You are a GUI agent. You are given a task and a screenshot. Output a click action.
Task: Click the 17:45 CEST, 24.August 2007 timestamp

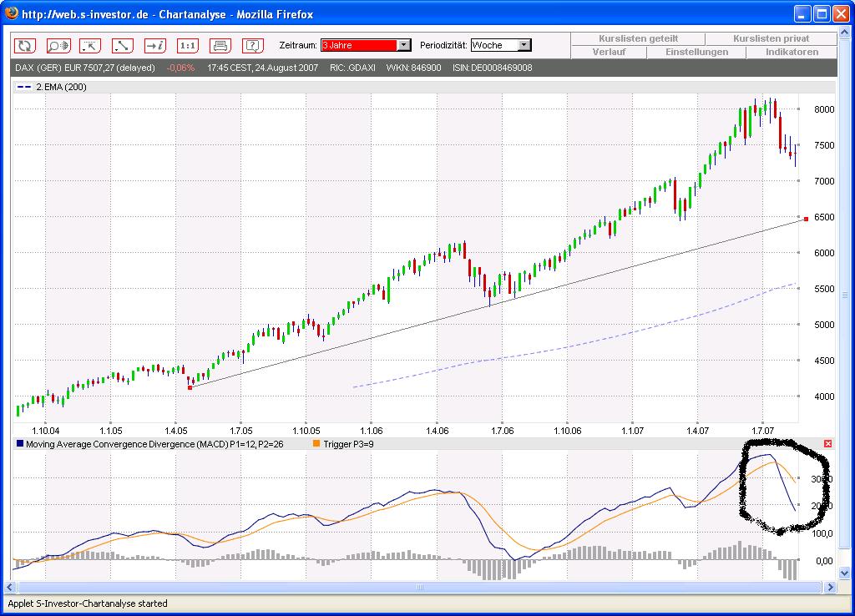coord(263,68)
